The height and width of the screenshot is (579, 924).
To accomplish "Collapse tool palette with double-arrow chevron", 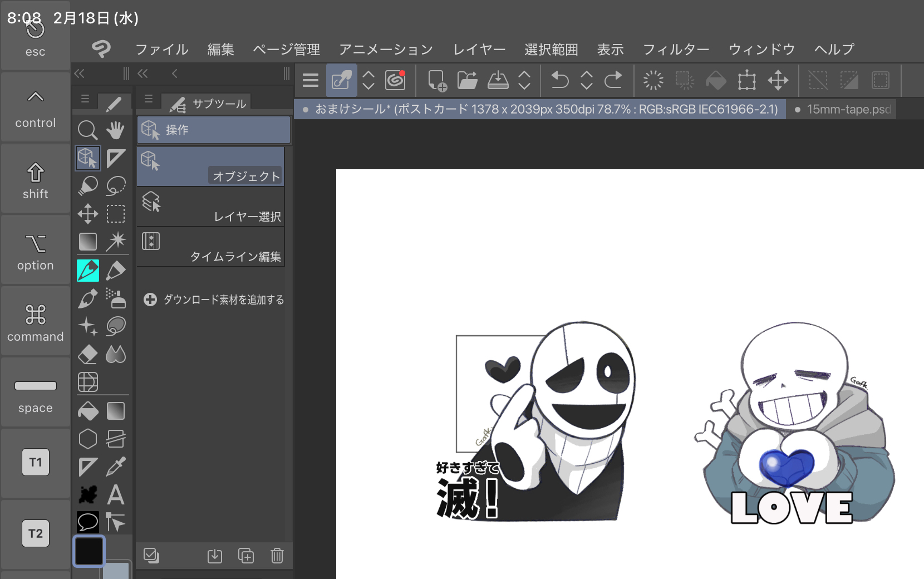I will click(79, 73).
